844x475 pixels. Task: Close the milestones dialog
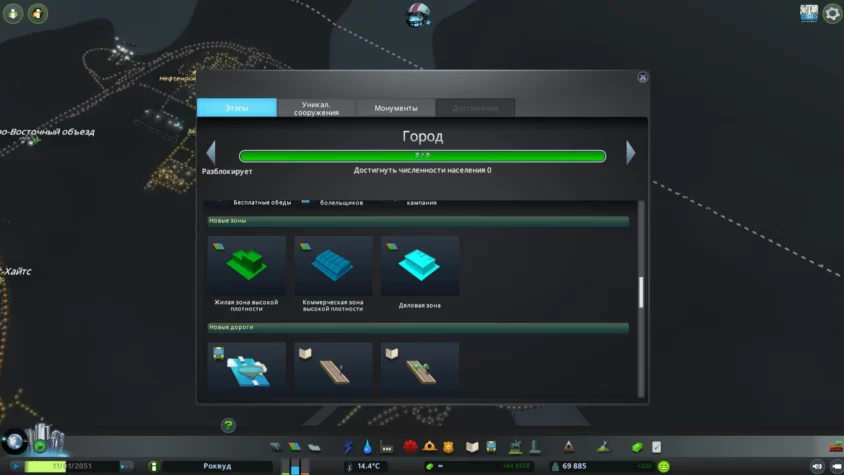click(x=643, y=77)
